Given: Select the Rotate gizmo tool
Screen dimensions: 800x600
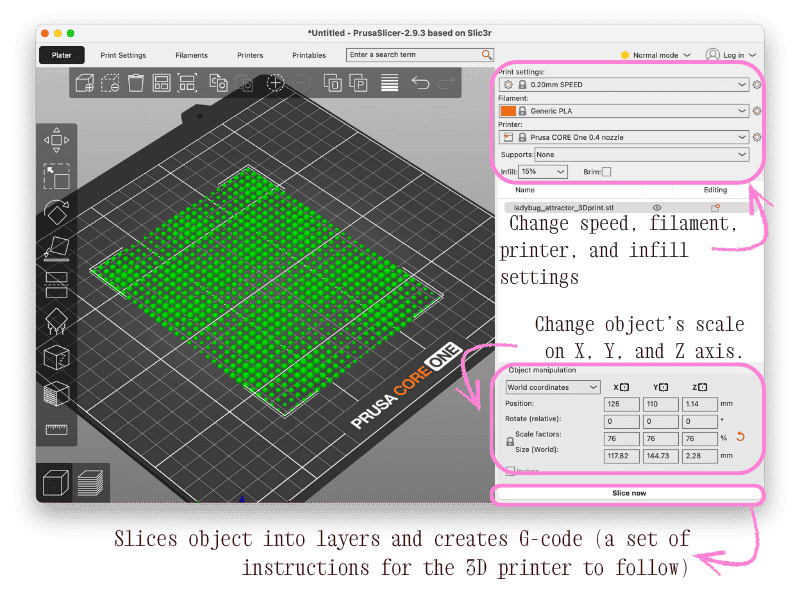Looking at the screenshot, I should (57, 212).
